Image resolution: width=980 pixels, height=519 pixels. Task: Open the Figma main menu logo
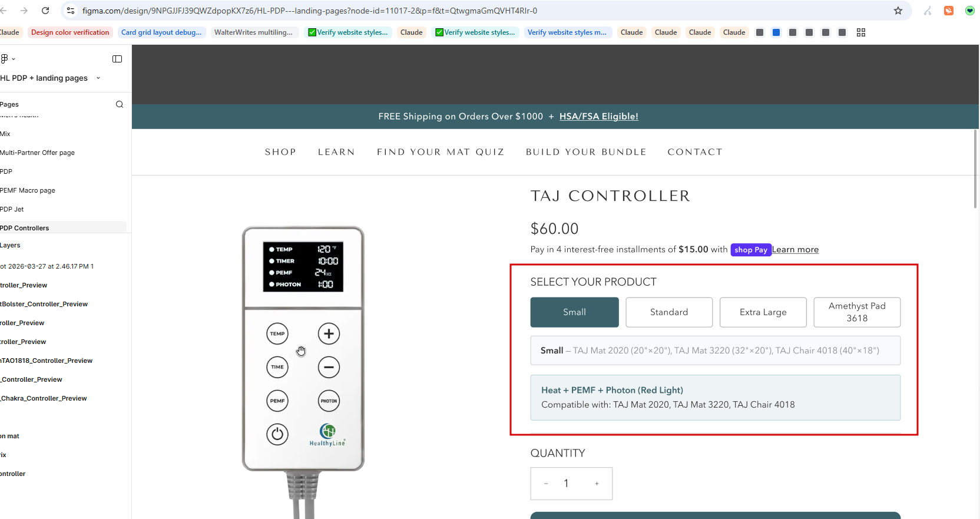[x=5, y=58]
